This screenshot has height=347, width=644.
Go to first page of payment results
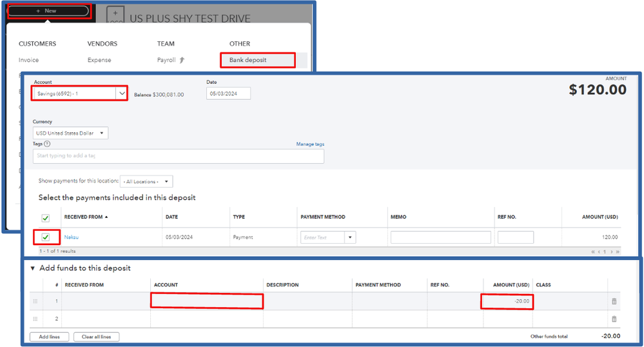pyautogui.click(x=592, y=252)
